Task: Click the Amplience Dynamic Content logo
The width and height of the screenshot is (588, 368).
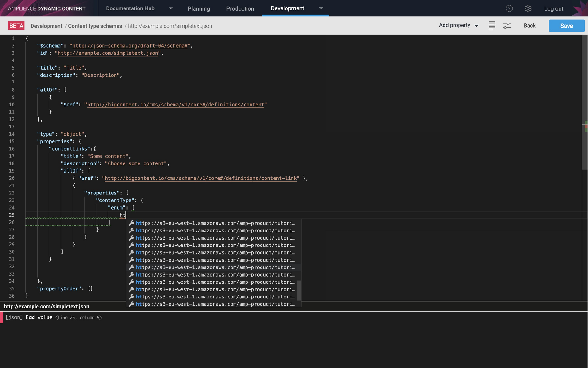Action: (47, 8)
